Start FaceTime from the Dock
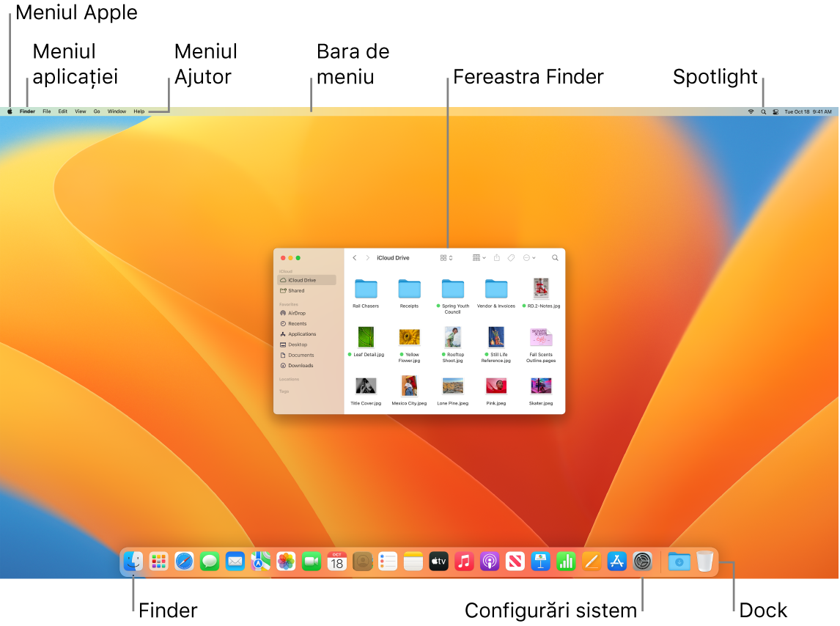Image resolution: width=840 pixels, height=626 pixels. click(x=311, y=561)
